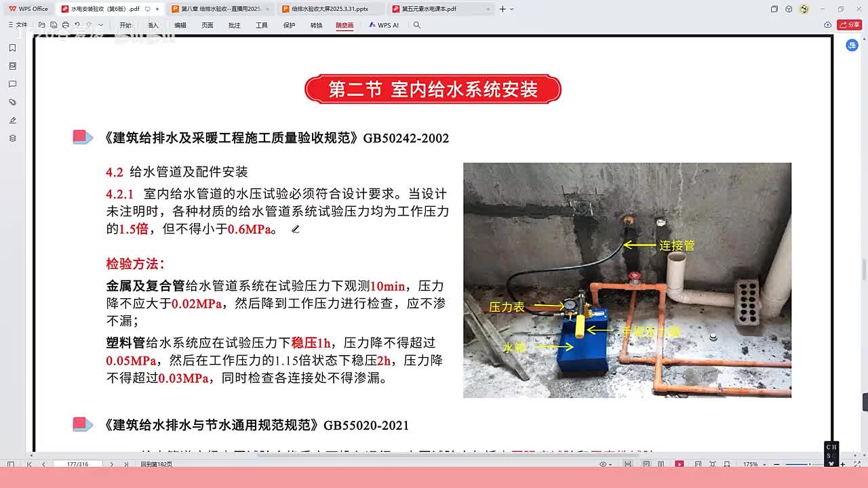This screenshot has width=868, height=488.
Task: Go to the last page button
Action: click(126, 464)
